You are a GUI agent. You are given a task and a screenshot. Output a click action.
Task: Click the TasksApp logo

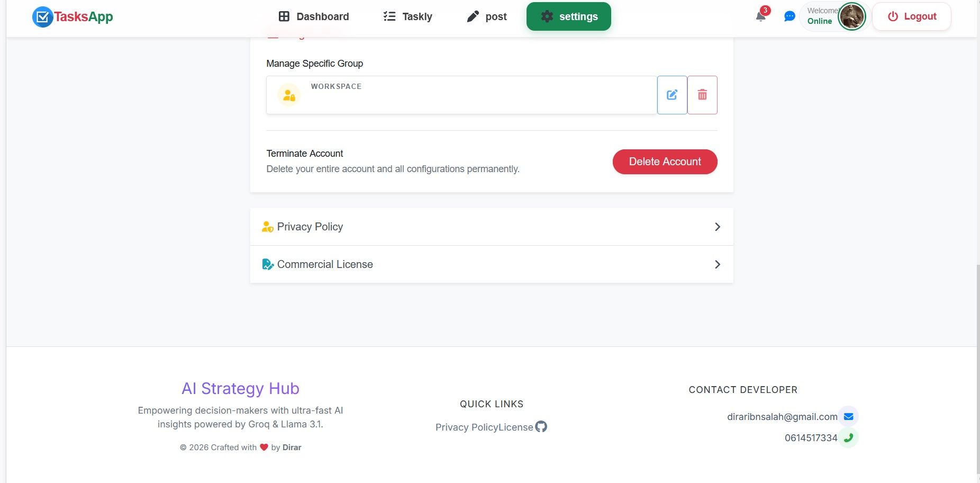click(x=72, y=17)
